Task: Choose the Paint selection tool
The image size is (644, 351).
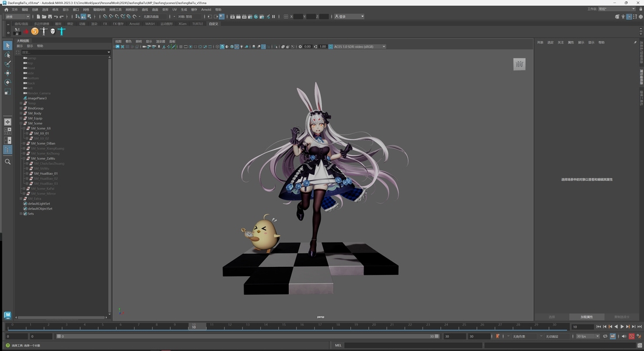Action: [8, 64]
